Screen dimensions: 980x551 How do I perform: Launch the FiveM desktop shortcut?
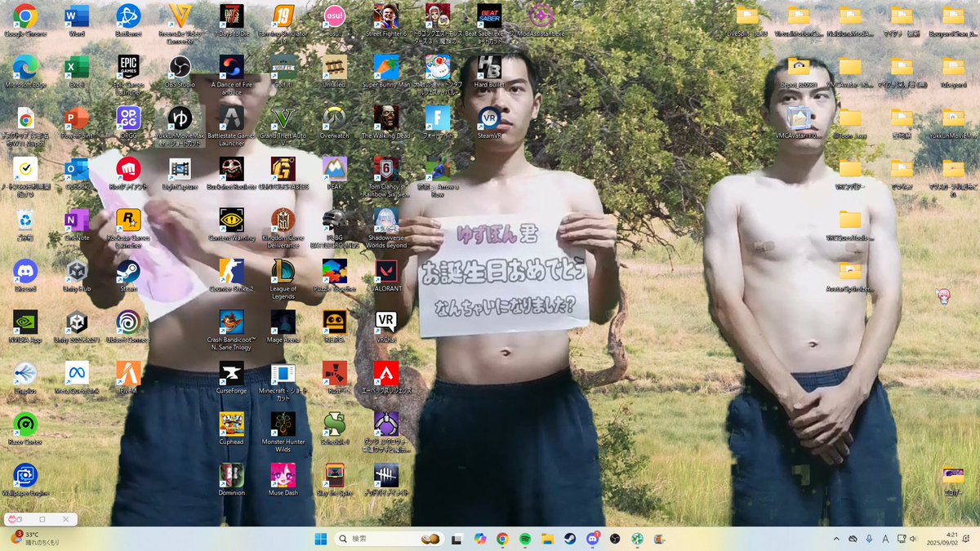(128, 377)
